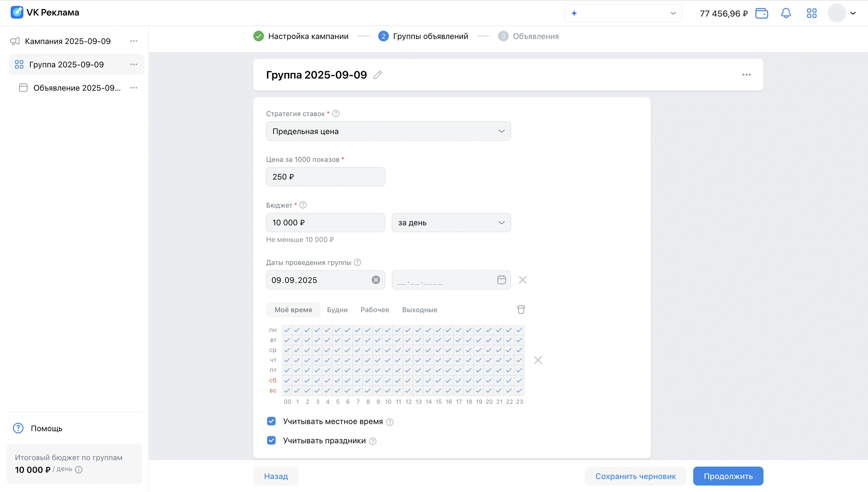Select the Выходные schedule preset tab
Image resolution: width=868 pixels, height=492 pixels.
pyautogui.click(x=419, y=309)
